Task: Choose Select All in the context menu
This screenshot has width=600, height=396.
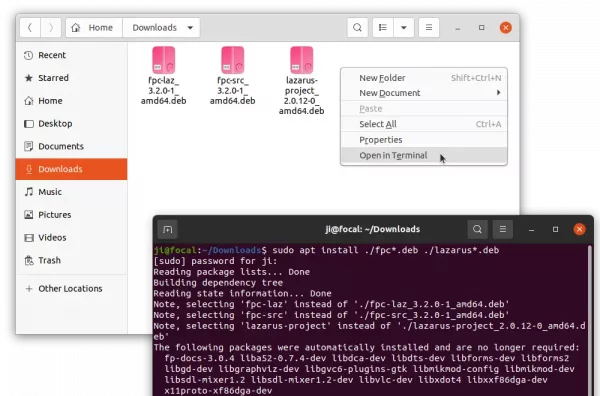Action: pyautogui.click(x=424, y=124)
